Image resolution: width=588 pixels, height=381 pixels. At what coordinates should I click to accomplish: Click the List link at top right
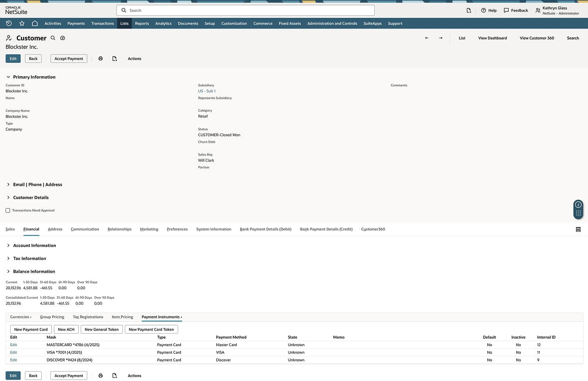(462, 38)
